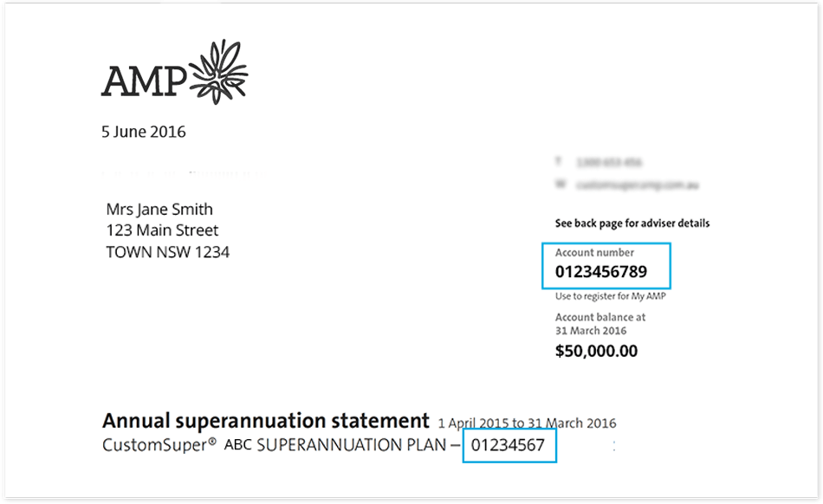Click the blurred telephone number line
Screen dimensions: 823x504
click(599, 162)
